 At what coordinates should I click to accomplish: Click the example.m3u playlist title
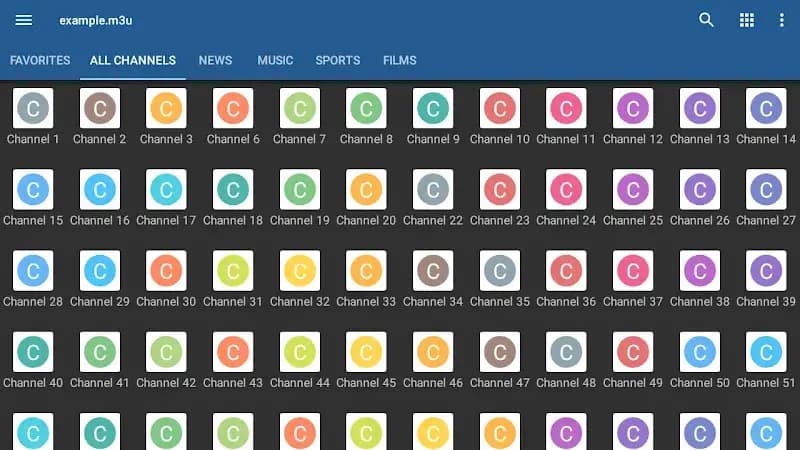(95, 20)
